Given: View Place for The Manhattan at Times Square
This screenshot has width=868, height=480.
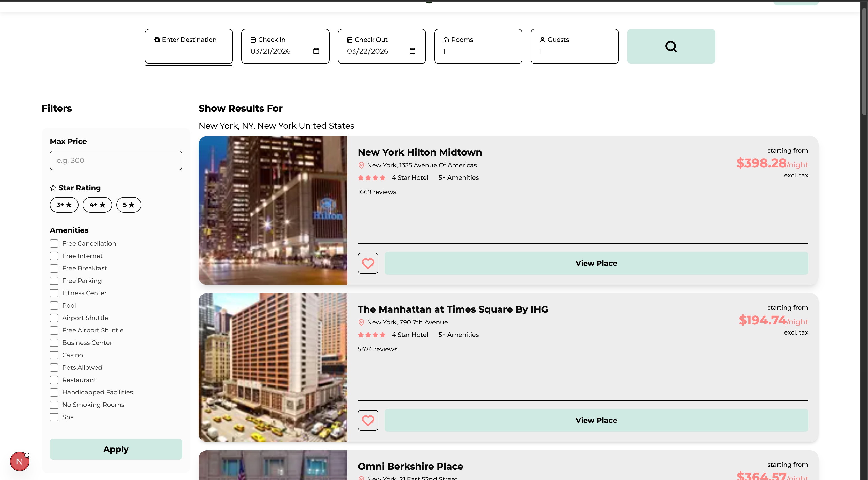Looking at the screenshot, I should click(596, 420).
